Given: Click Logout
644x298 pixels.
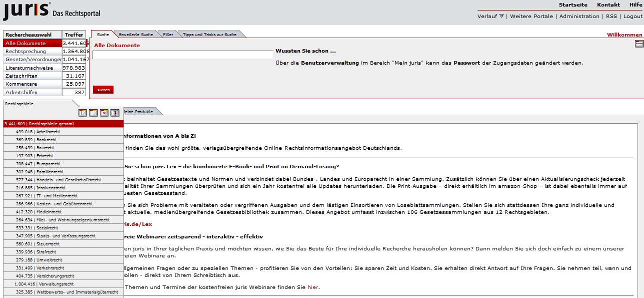Looking at the screenshot, I should [x=632, y=17].
